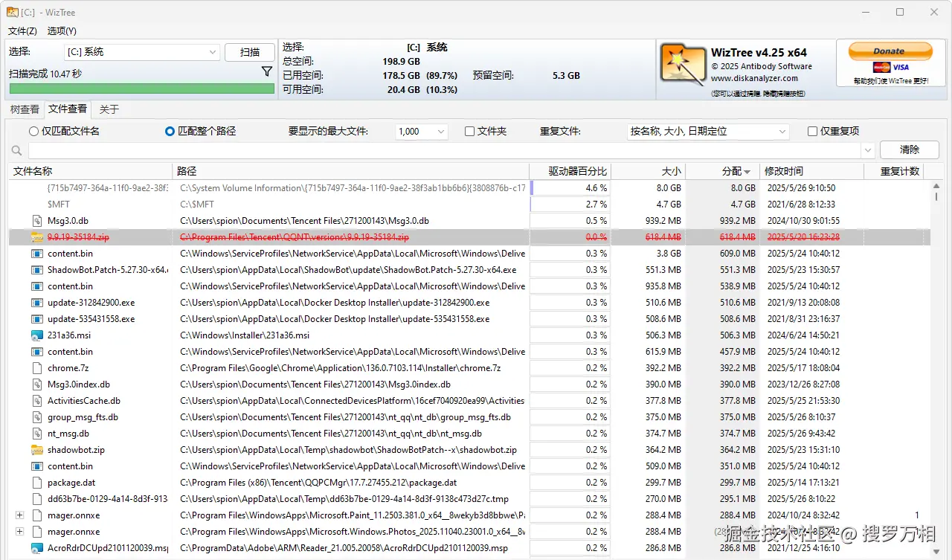
Task: Sort by 修改时间 column header
Action: click(x=811, y=171)
